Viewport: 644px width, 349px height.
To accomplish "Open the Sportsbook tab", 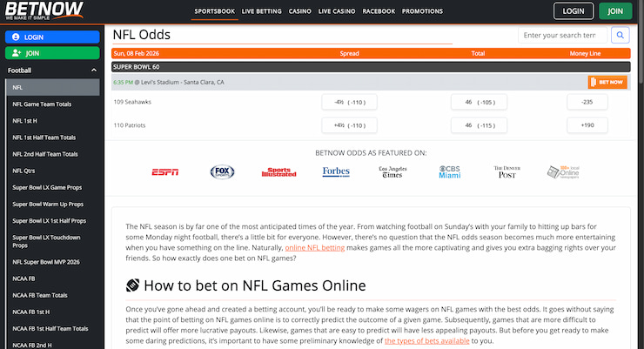I will [214, 11].
